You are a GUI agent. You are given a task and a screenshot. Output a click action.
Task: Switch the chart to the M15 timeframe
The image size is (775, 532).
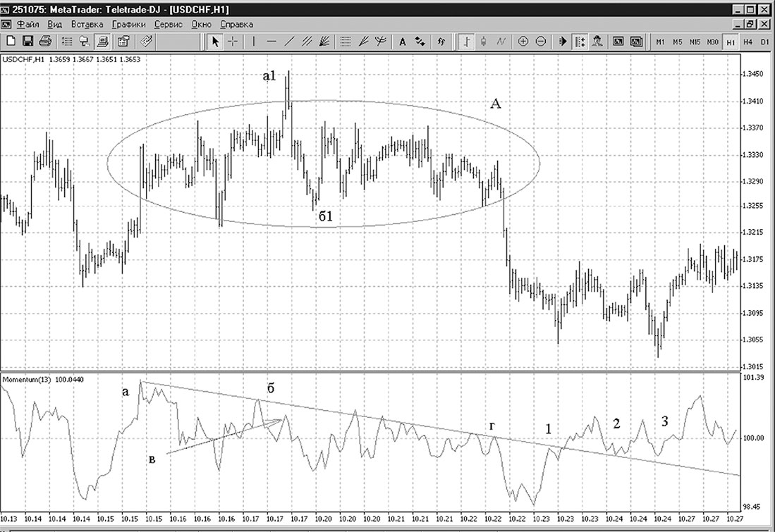coord(695,42)
